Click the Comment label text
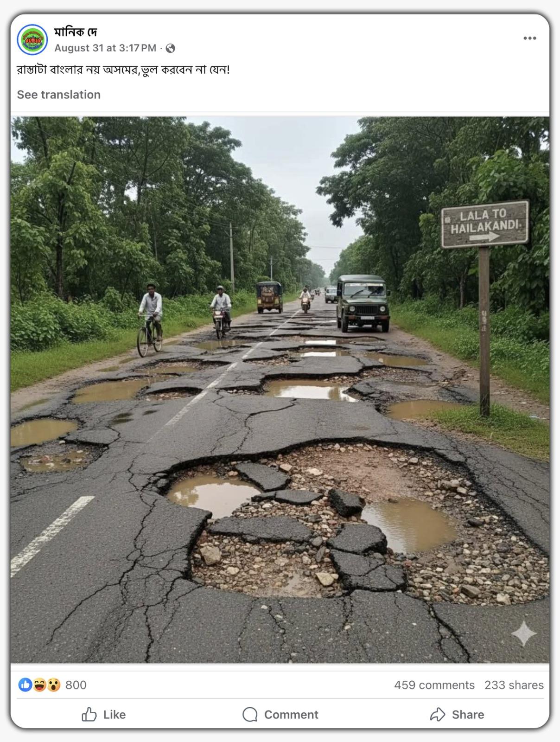The height and width of the screenshot is (742, 560). pos(291,715)
